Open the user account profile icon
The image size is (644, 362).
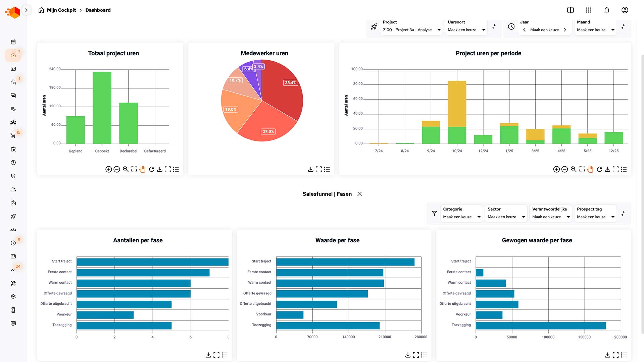click(625, 10)
